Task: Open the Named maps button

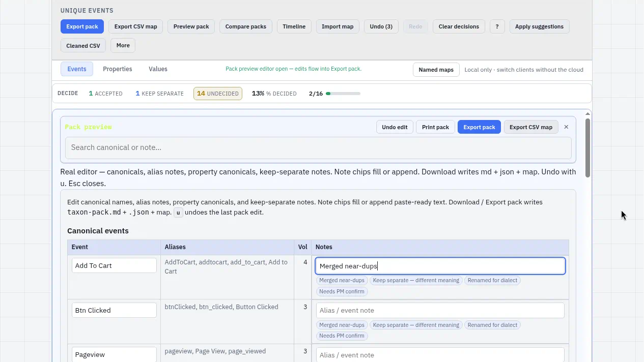Action: tap(436, 70)
